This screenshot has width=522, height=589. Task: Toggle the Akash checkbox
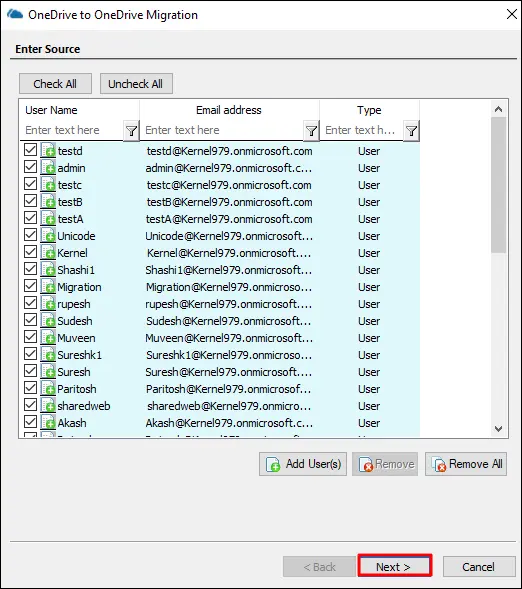coord(30,421)
